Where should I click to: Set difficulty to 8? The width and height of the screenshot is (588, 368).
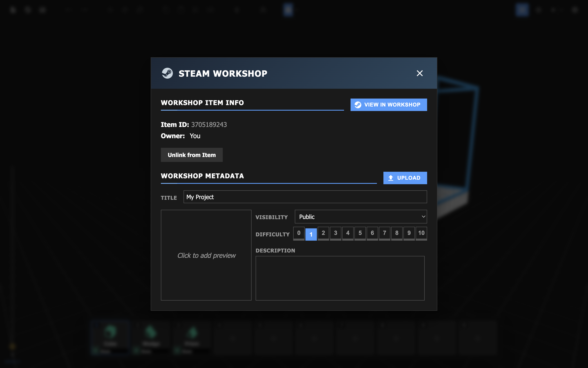[397, 234]
